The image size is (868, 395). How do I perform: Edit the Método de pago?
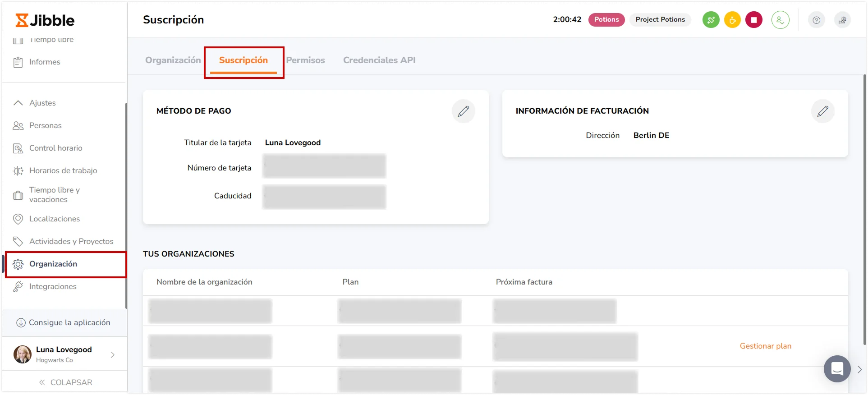tap(464, 111)
